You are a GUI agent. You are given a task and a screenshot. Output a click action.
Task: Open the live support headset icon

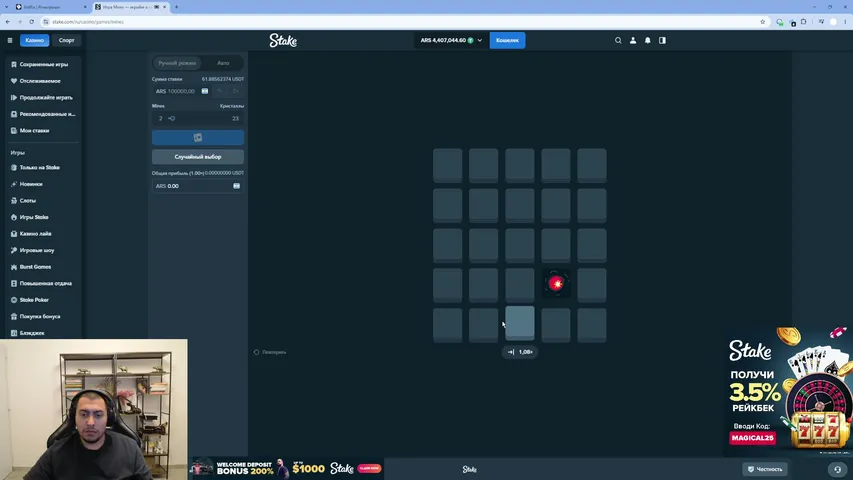pos(838,469)
